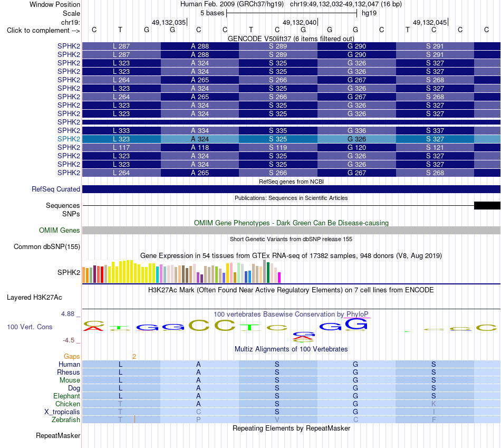Click the RefSeq Curated track label
The width and height of the screenshot is (501, 448).
click(55, 189)
